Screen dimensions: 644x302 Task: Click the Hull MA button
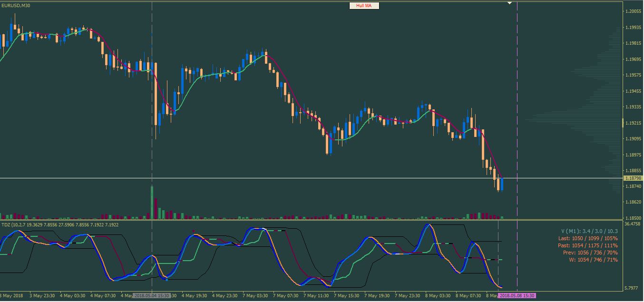(x=364, y=6)
